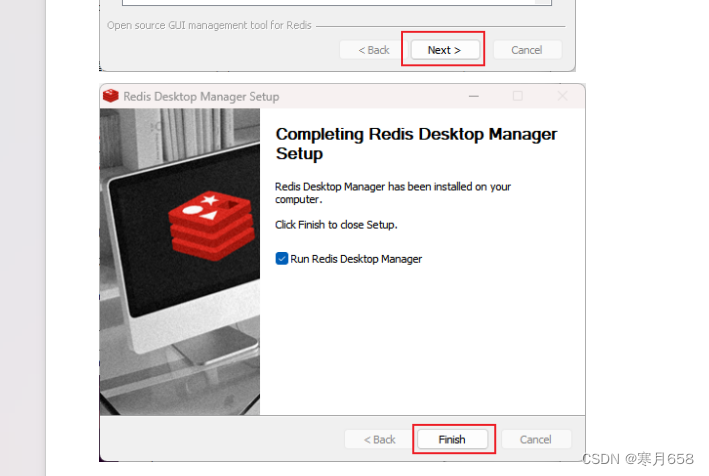Uncheck Run Redis Desktop Manager checkbox

click(281, 259)
